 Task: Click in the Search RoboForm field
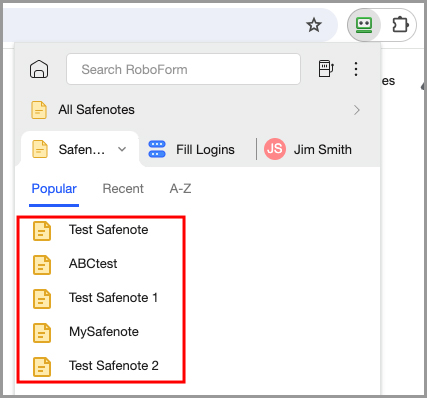183,69
